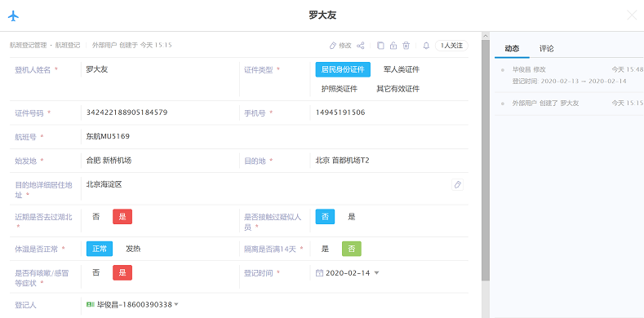Click the 外部用户 创建于 今天 15:15 text
Viewport: 644px width, 318px height.
(132, 45)
